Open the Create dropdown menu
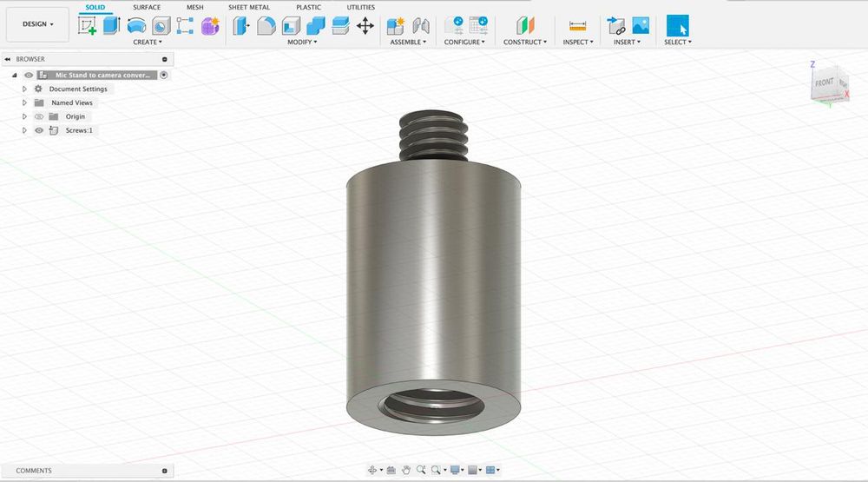 click(148, 42)
